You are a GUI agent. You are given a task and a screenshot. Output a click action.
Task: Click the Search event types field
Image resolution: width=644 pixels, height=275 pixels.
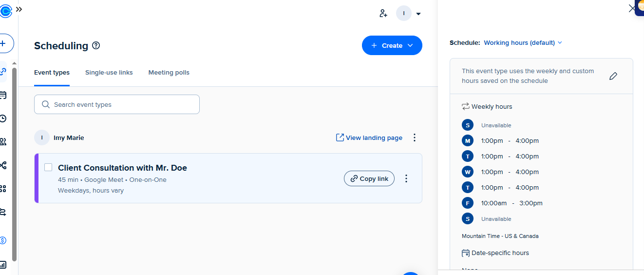[117, 104]
